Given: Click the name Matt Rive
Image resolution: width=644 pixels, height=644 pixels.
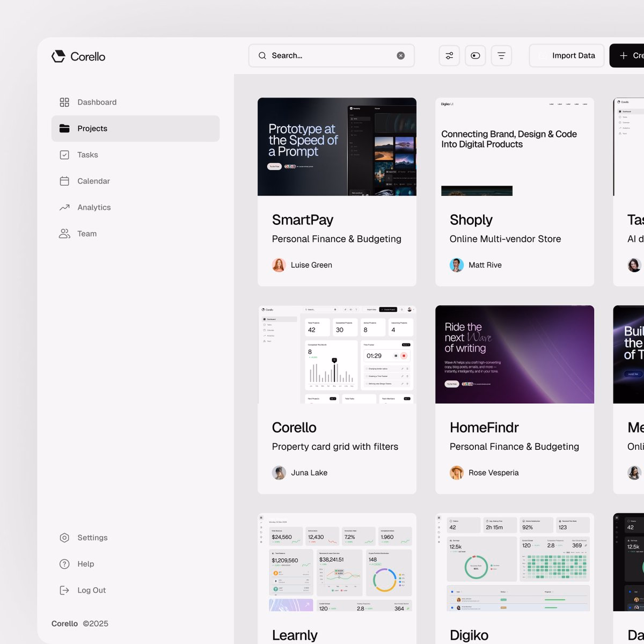Looking at the screenshot, I should point(485,265).
